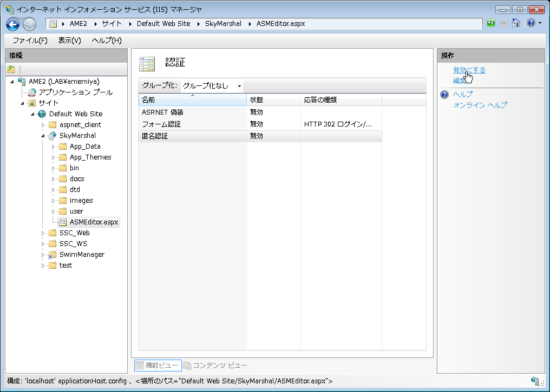Click the connections toolbar folder icon
The image size is (550, 392).
point(11,69)
